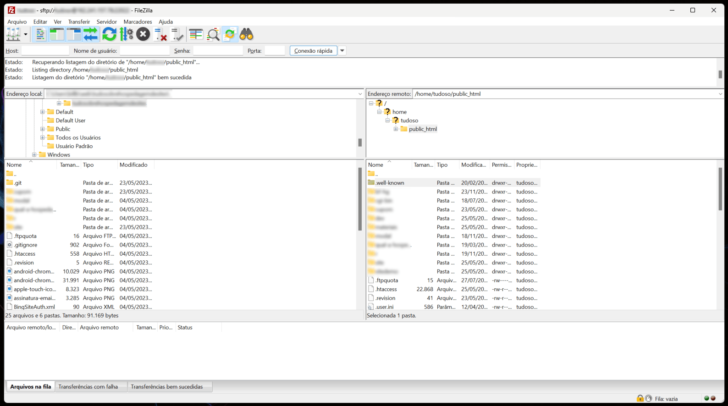This screenshot has width=728, height=406.
Task: Toggle processing of the transfer queue
Action: [x=126, y=34]
